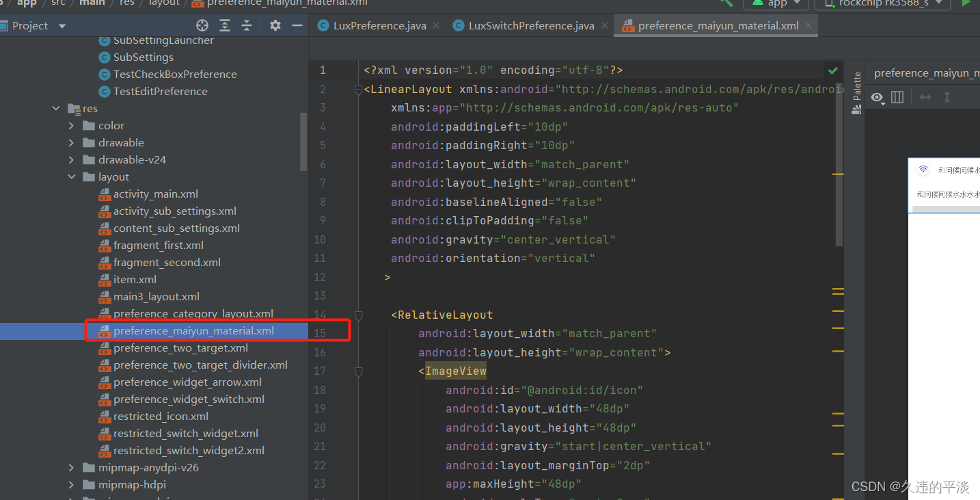Image resolution: width=980 pixels, height=500 pixels.
Task: Click 'main' in the breadcrumb path
Action: pyautogui.click(x=92, y=3)
